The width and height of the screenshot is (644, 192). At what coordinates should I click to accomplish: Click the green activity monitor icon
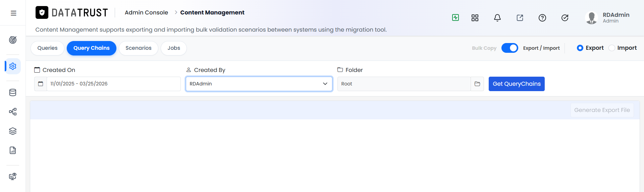(455, 17)
